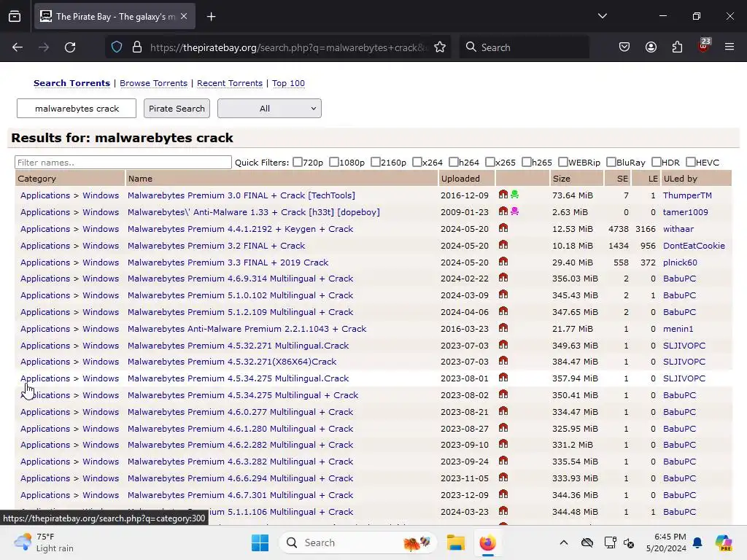747x560 pixels.
Task: Click the Filter names input field
Action: tap(123, 162)
